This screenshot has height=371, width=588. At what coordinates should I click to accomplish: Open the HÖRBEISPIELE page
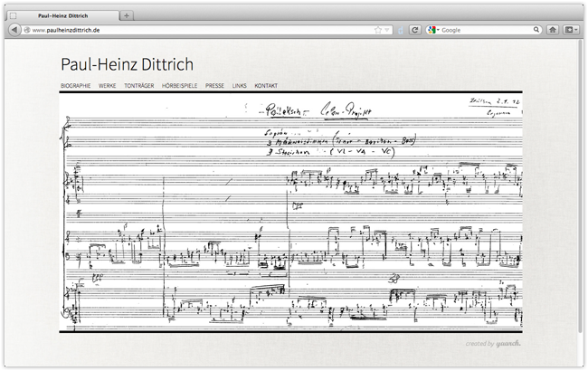point(180,86)
